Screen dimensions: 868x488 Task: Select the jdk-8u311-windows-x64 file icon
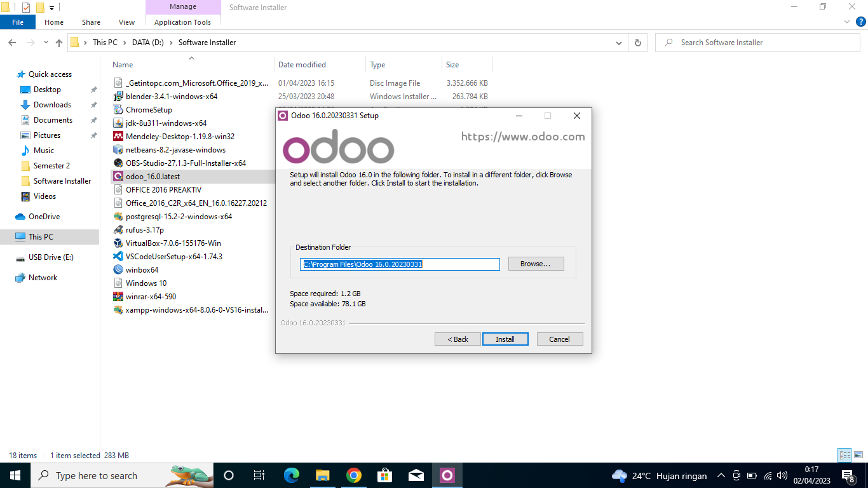118,123
